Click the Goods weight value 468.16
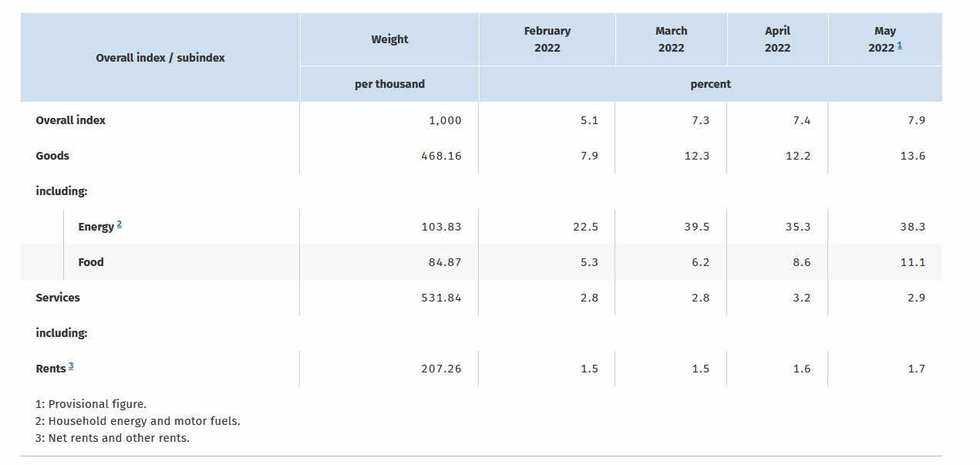Screen dimensions: 980x465 click(x=441, y=156)
